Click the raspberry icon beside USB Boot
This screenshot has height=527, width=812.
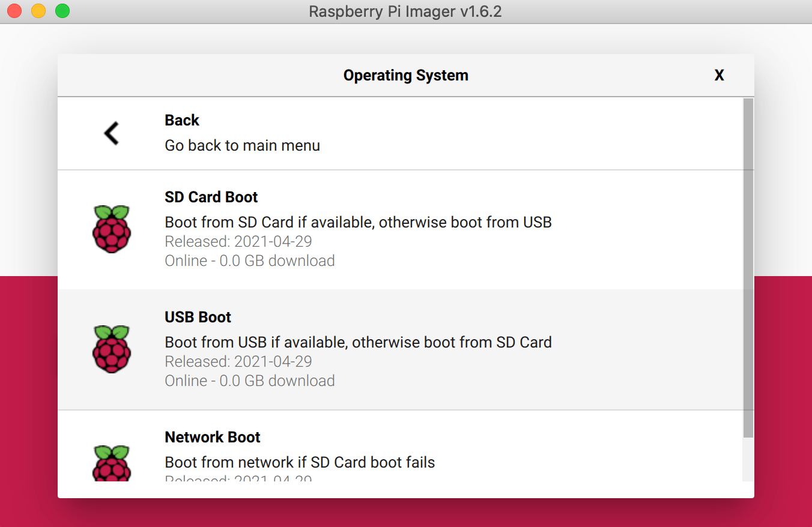click(x=112, y=349)
